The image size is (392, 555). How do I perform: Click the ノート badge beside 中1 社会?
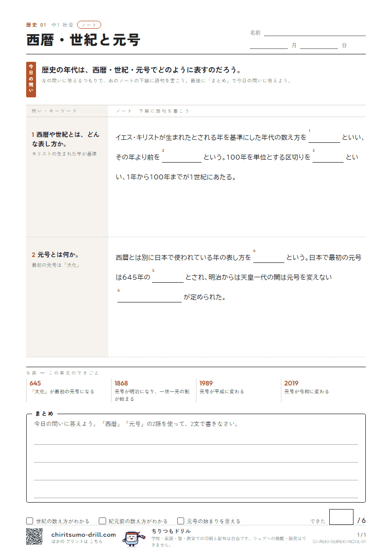[x=89, y=25]
